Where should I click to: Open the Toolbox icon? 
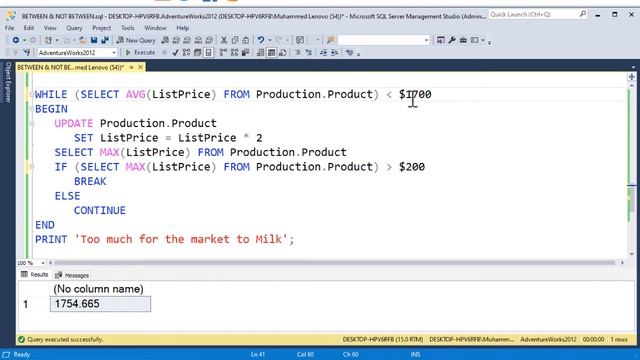463,40
